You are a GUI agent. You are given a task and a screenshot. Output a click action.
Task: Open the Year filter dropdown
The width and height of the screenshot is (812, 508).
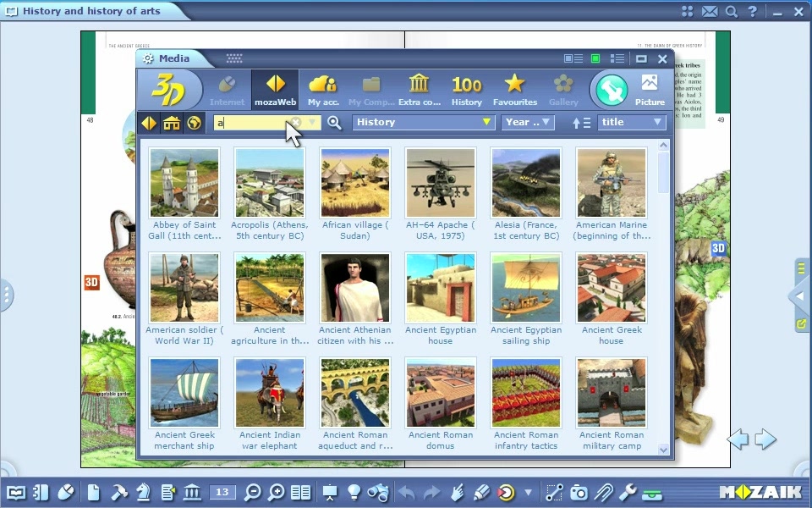528,122
